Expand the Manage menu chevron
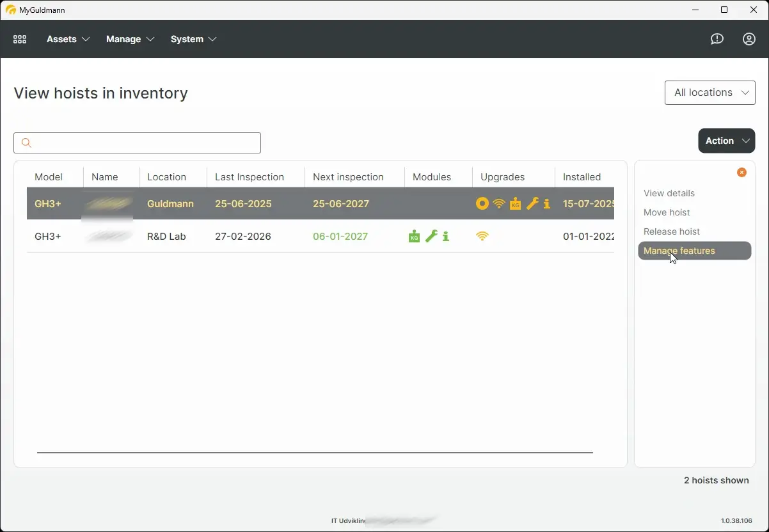 coord(152,39)
